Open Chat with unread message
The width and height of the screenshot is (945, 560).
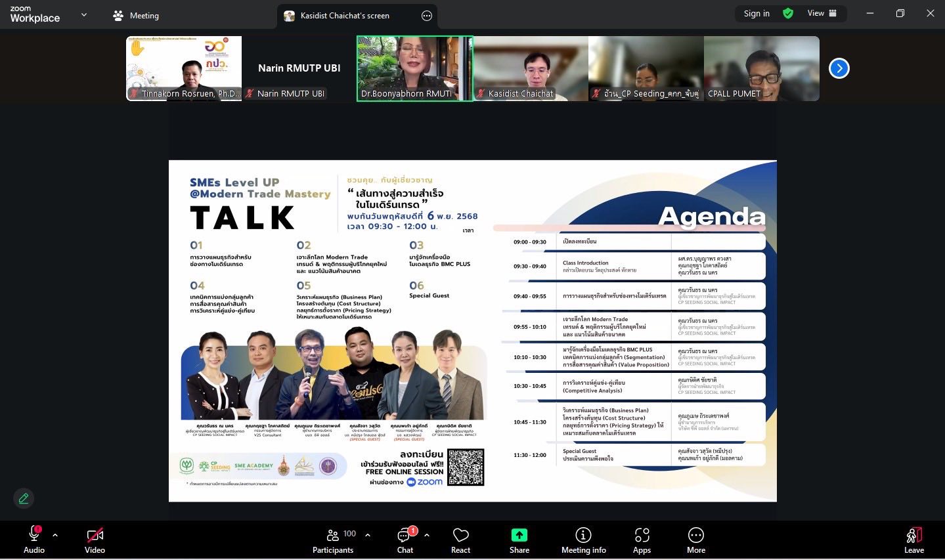point(405,540)
